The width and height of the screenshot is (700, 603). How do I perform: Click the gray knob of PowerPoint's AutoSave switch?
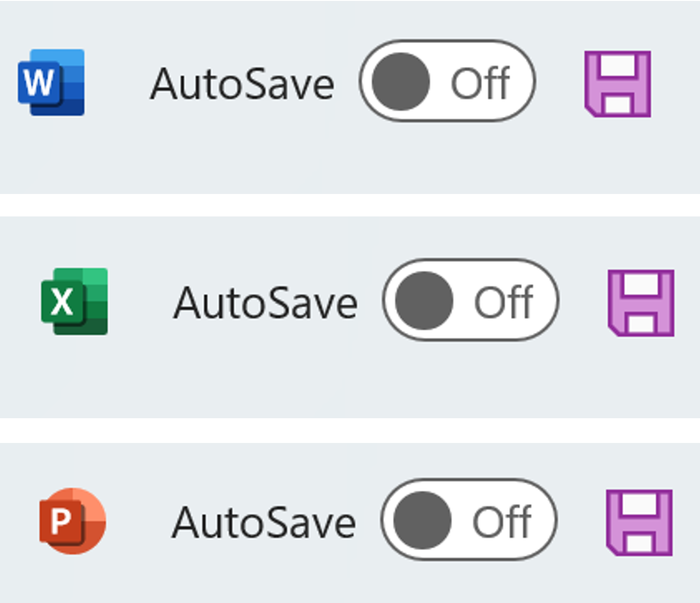click(422, 520)
